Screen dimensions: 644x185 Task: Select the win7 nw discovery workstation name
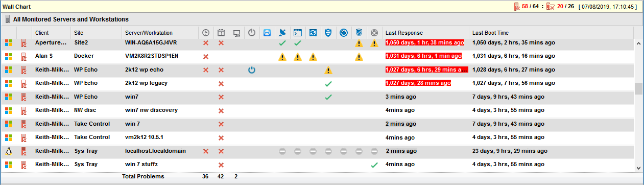click(151, 110)
